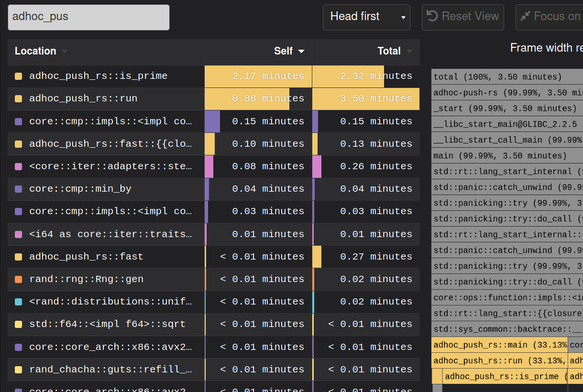Open the sort chevron on the Self column
This screenshot has width=583, height=392.
point(300,51)
